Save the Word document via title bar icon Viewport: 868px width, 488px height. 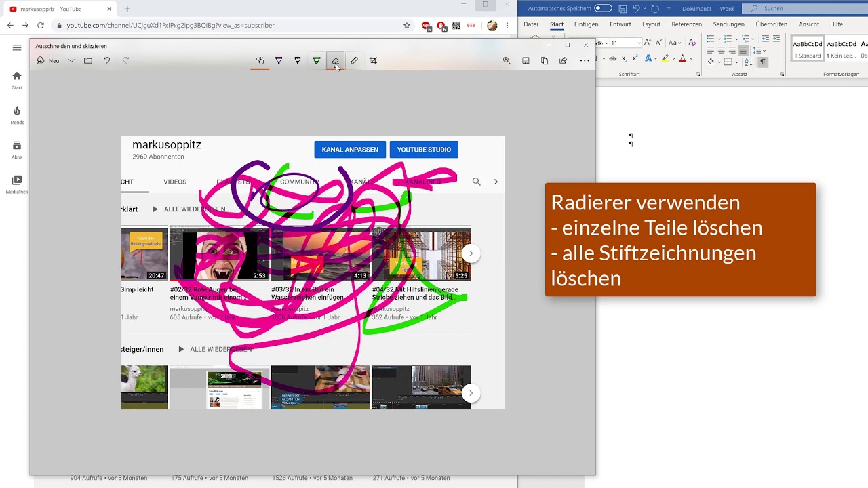(x=623, y=9)
